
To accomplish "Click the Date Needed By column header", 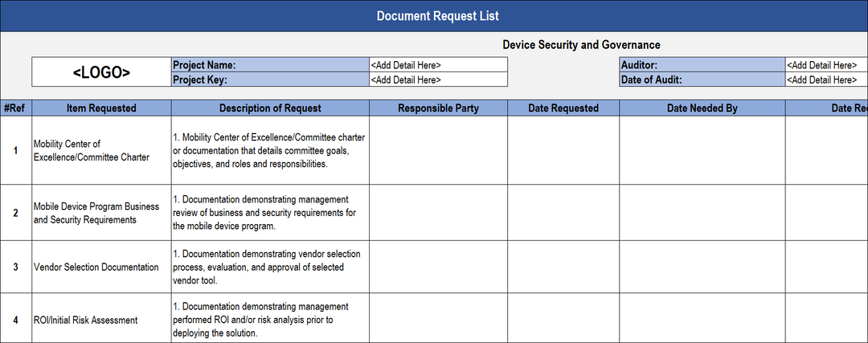I will (x=702, y=108).
